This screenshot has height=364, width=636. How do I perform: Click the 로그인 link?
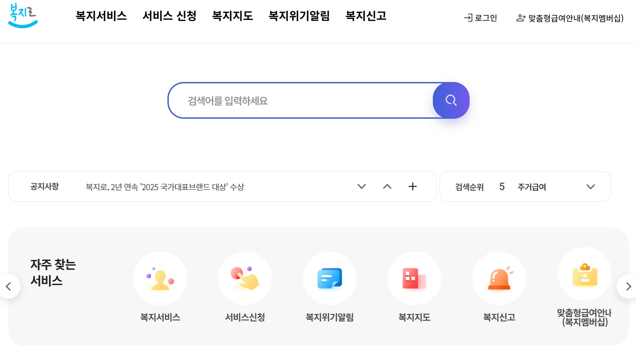(486, 18)
